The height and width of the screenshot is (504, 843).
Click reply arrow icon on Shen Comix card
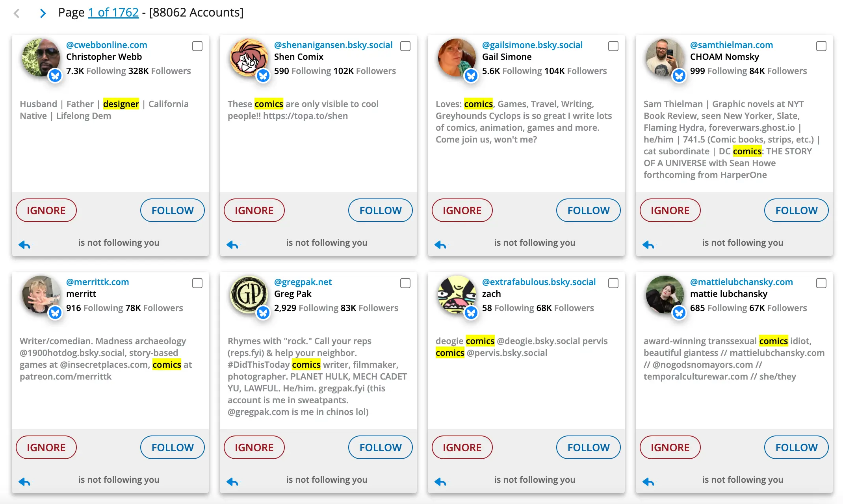pyautogui.click(x=232, y=245)
